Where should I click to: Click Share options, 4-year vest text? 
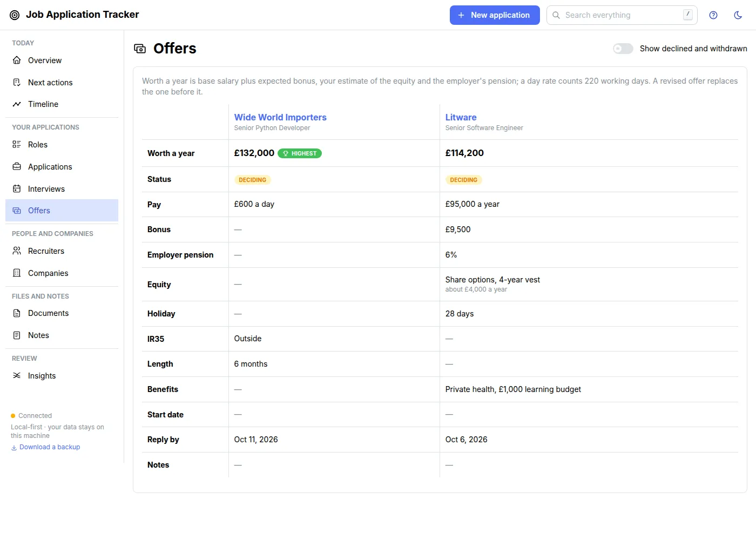(x=492, y=280)
